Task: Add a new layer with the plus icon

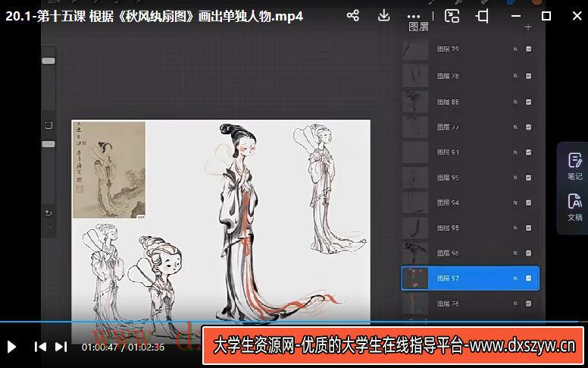Action: click(528, 27)
